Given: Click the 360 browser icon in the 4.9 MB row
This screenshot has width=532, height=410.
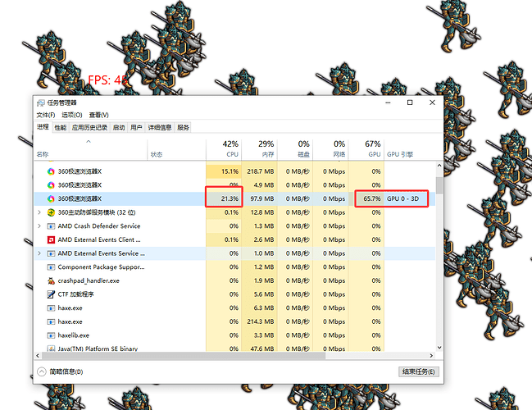Looking at the screenshot, I should [51, 185].
